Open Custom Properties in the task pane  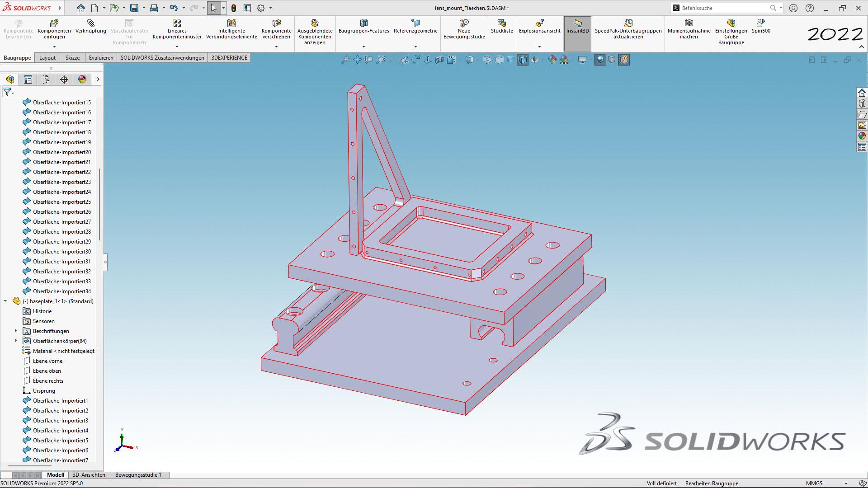pos(862,147)
